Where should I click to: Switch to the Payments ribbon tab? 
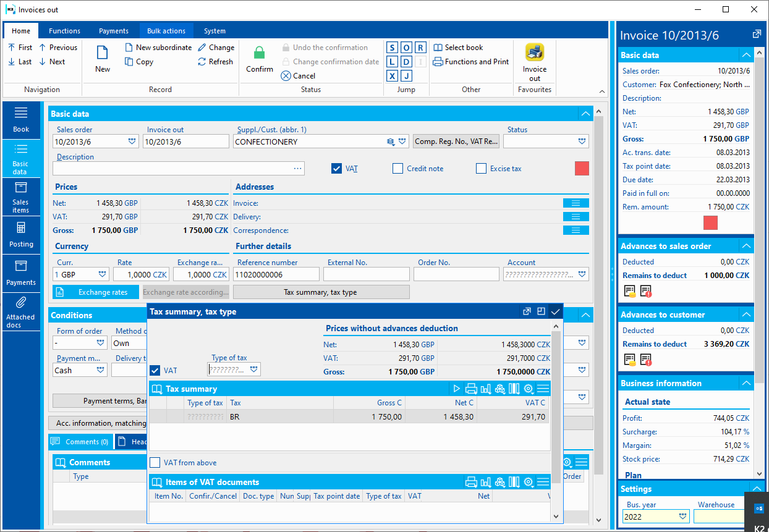coord(114,31)
